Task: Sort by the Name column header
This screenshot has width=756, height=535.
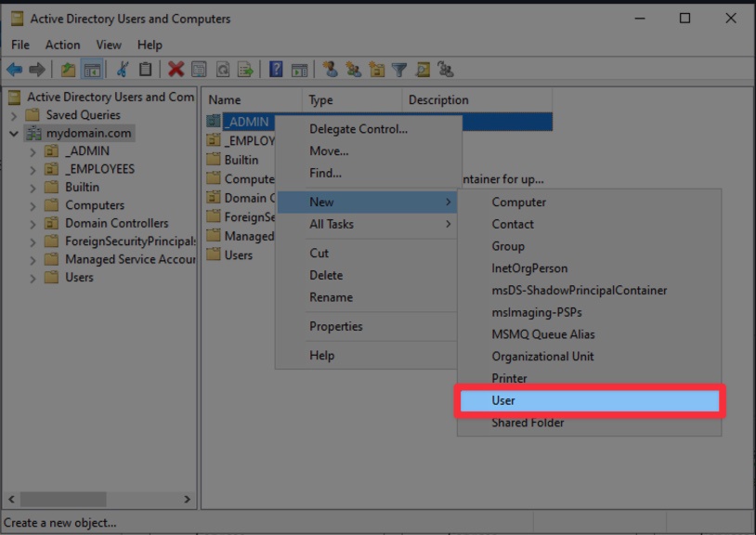Action: [253, 99]
